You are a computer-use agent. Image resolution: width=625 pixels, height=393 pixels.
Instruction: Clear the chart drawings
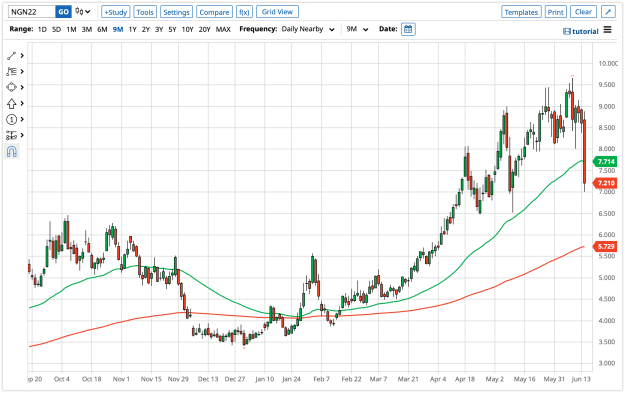click(x=583, y=12)
